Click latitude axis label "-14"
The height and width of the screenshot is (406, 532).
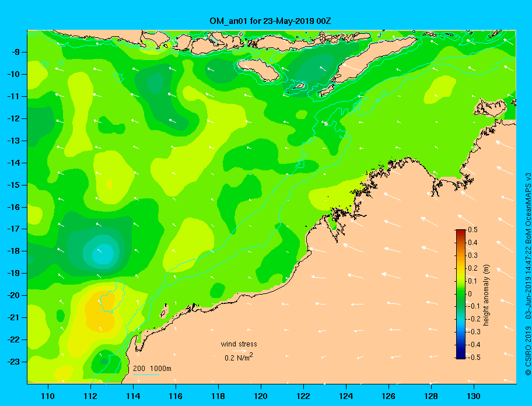tap(13, 163)
